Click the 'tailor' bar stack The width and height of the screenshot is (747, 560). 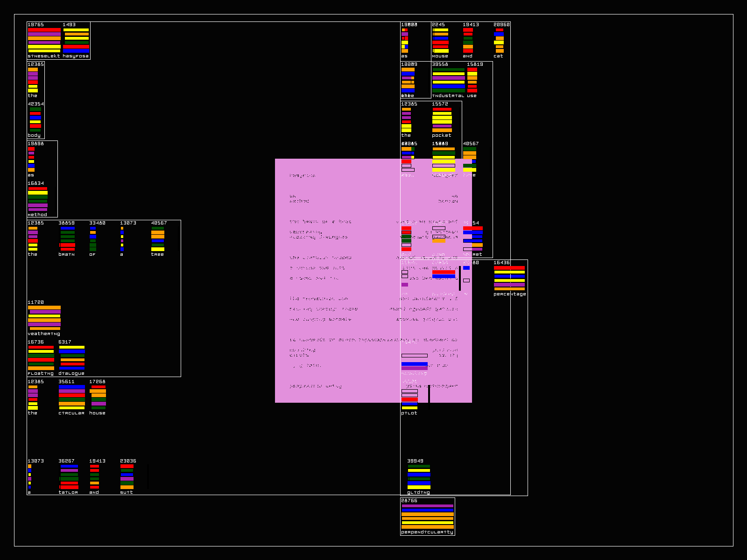[69, 476]
